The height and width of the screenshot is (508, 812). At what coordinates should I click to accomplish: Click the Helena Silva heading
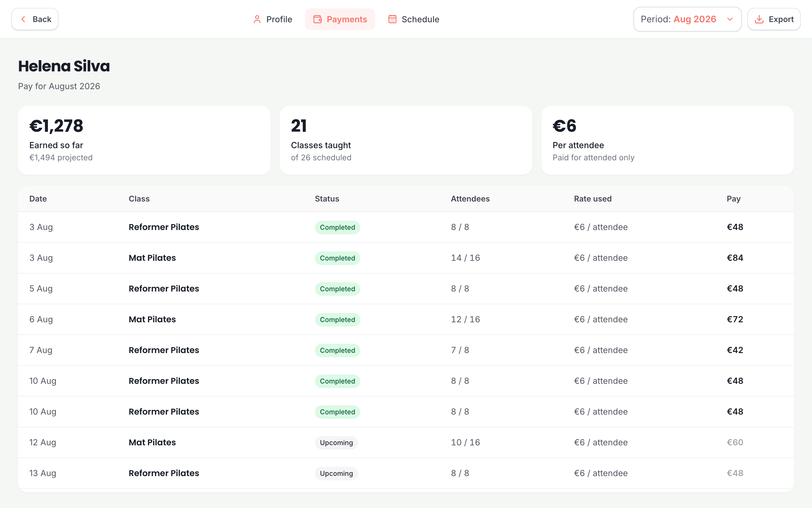point(64,66)
